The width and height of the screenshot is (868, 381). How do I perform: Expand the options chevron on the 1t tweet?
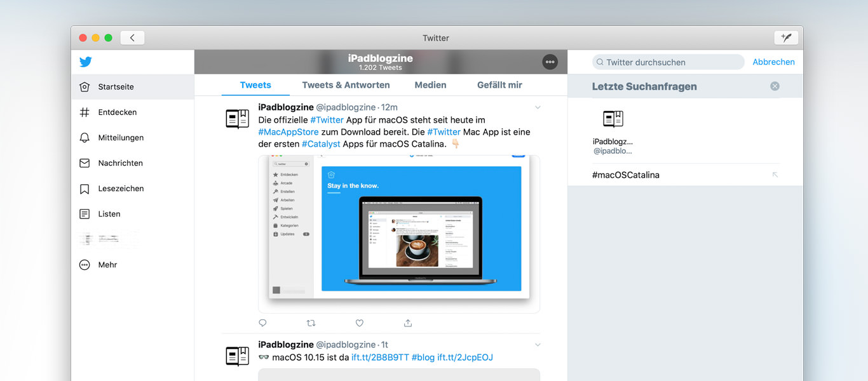(538, 345)
